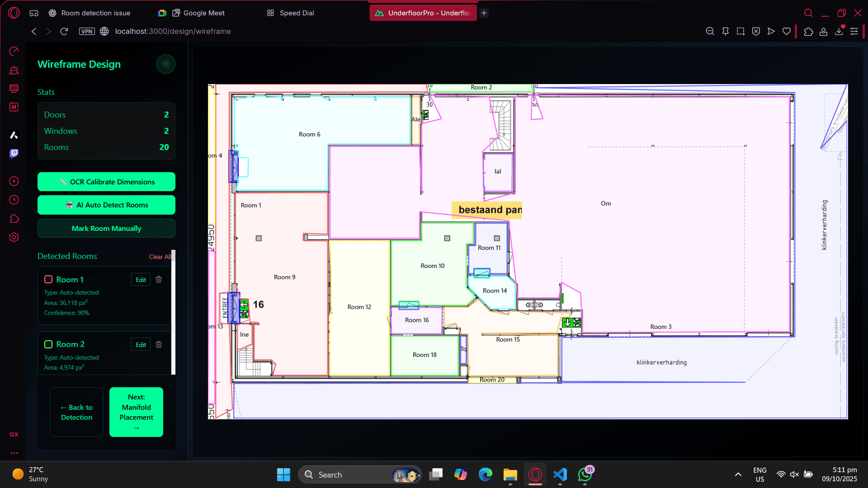Select Room 10 region on floor plan
The image size is (868, 488).
(x=432, y=266)
